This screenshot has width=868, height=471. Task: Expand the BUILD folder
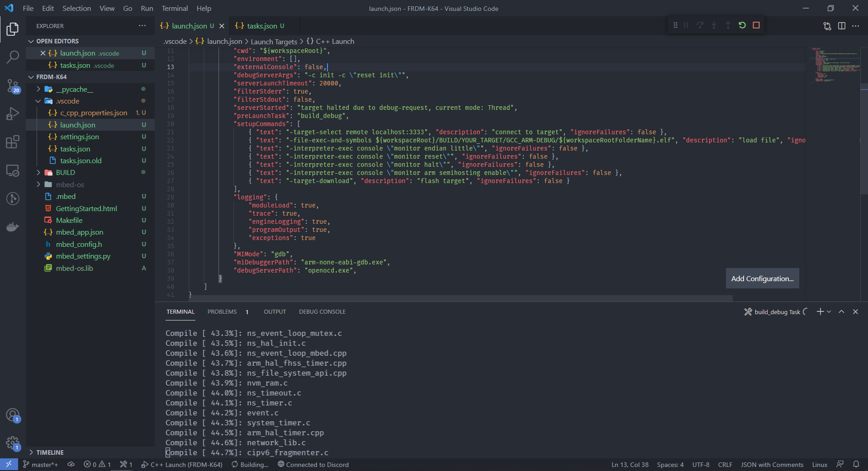click(x=66, y=173)
